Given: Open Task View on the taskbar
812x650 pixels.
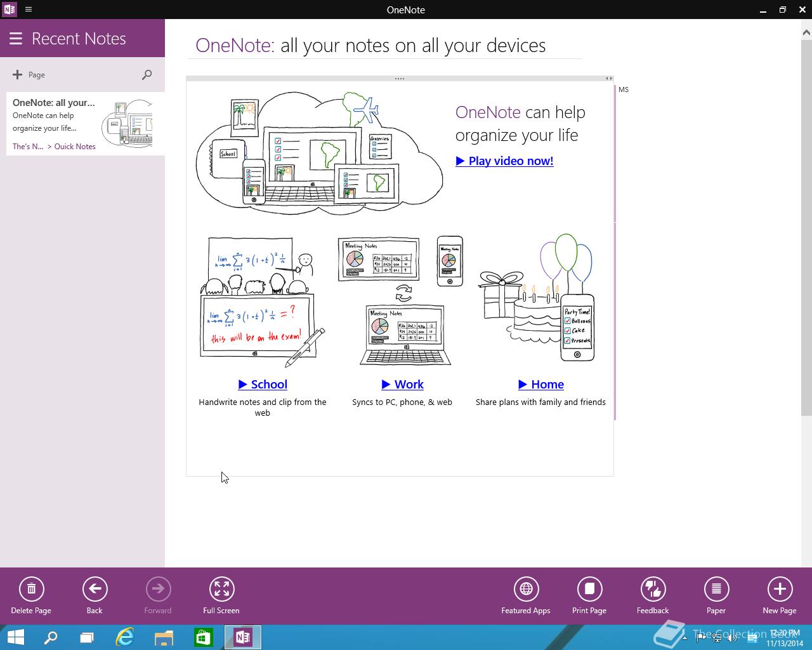Looking at the screenshot, I should (x=87, y=637).
